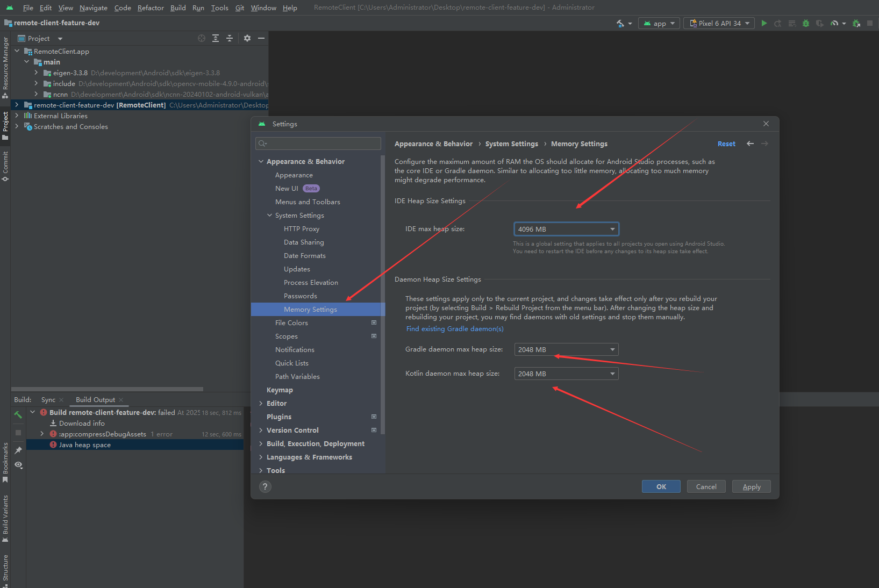The height and width of the screenshot is (588, 879).
Task: Click the Project tree horizontal scrollbar
Action: pos(108,389)
